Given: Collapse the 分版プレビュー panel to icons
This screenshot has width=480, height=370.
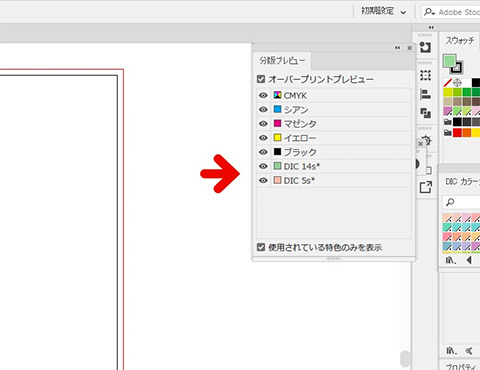Looking at the screenshot, I should click(397, 48).
